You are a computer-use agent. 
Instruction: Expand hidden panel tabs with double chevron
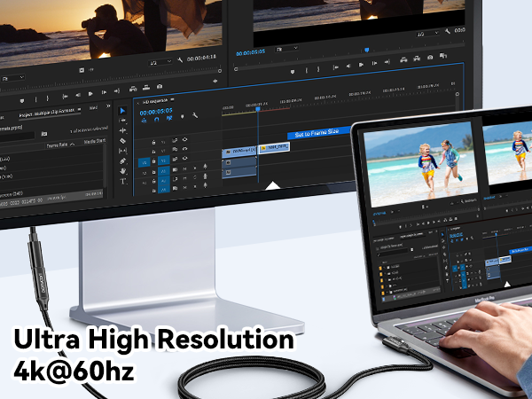pos(108,106)
